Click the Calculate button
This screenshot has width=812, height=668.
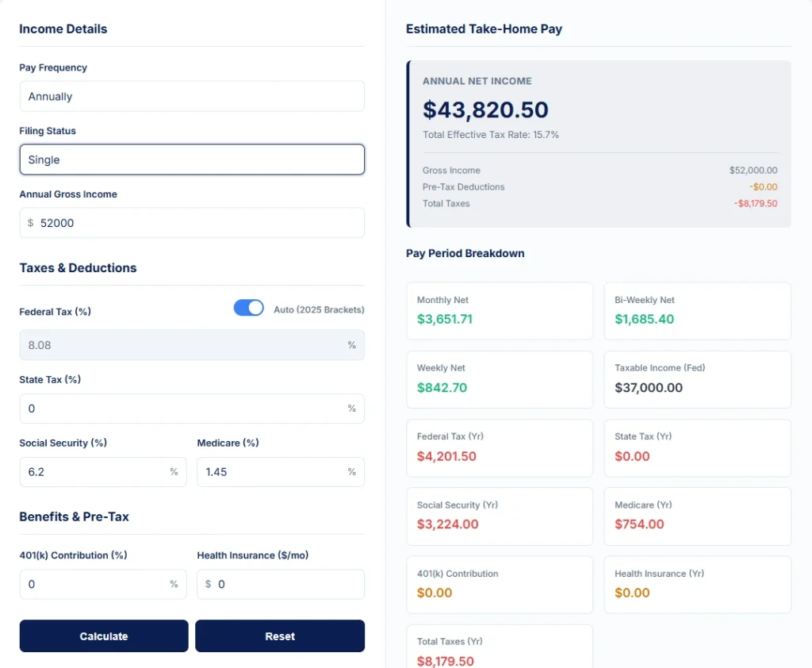pos(103,635)
